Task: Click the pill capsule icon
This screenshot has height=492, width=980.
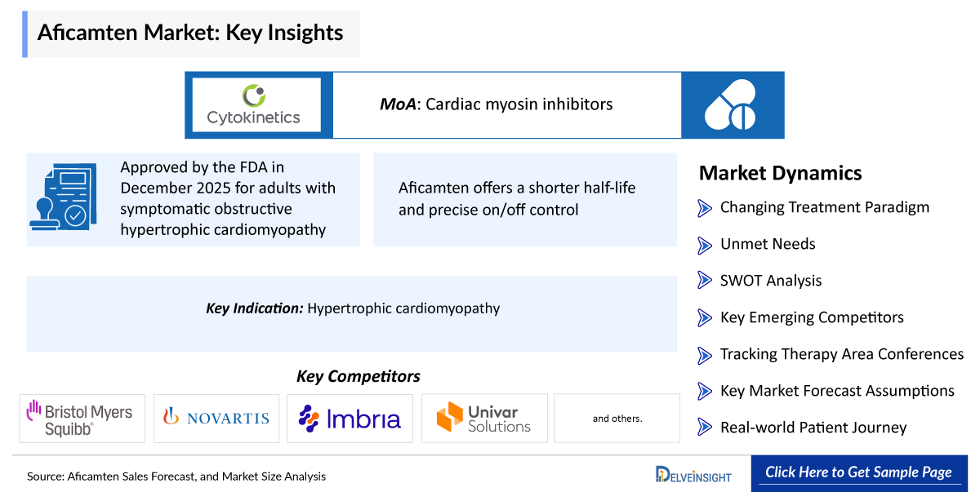Action: point(732,105)
